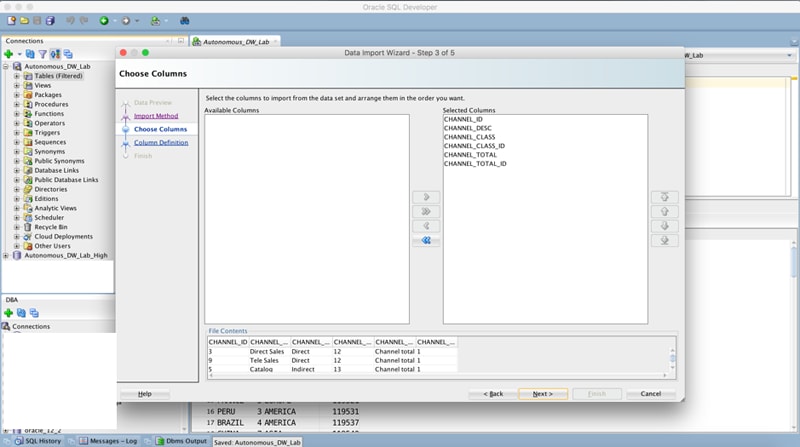The image size is (800, 447).
Task: Click the green plus New Connection icon
Action: click(x=9, y=54)
